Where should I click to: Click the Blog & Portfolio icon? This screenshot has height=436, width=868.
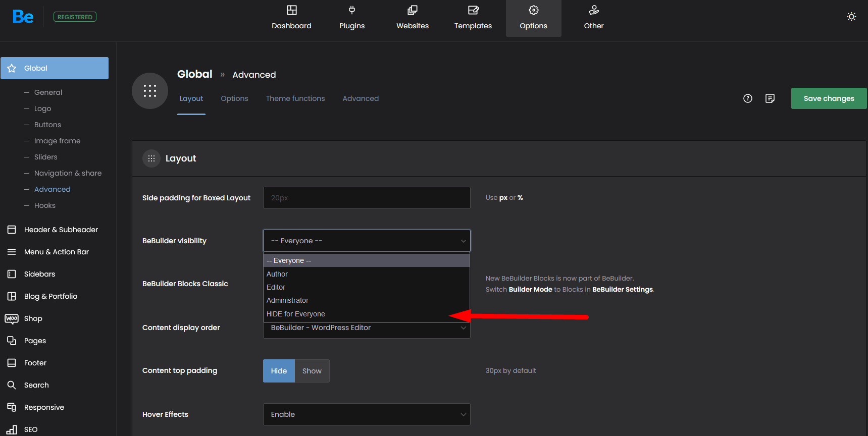point(12,296)
